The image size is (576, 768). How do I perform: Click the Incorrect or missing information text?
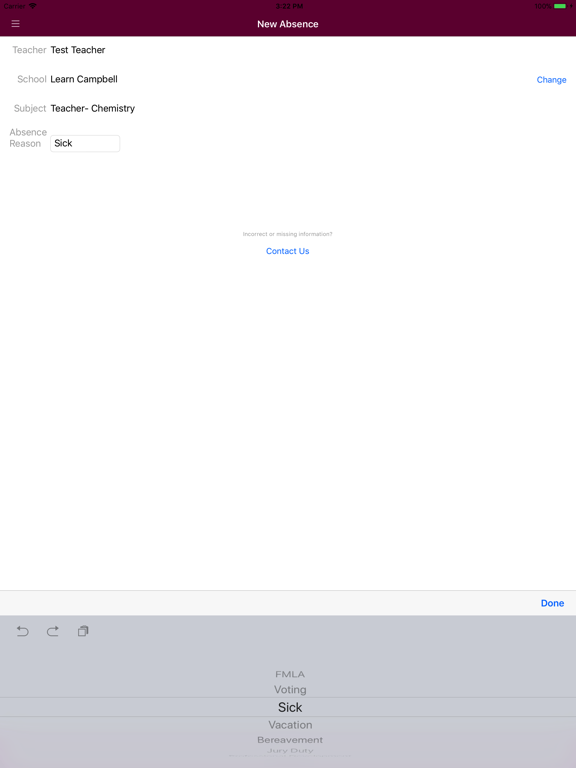(x=288, y=234)
